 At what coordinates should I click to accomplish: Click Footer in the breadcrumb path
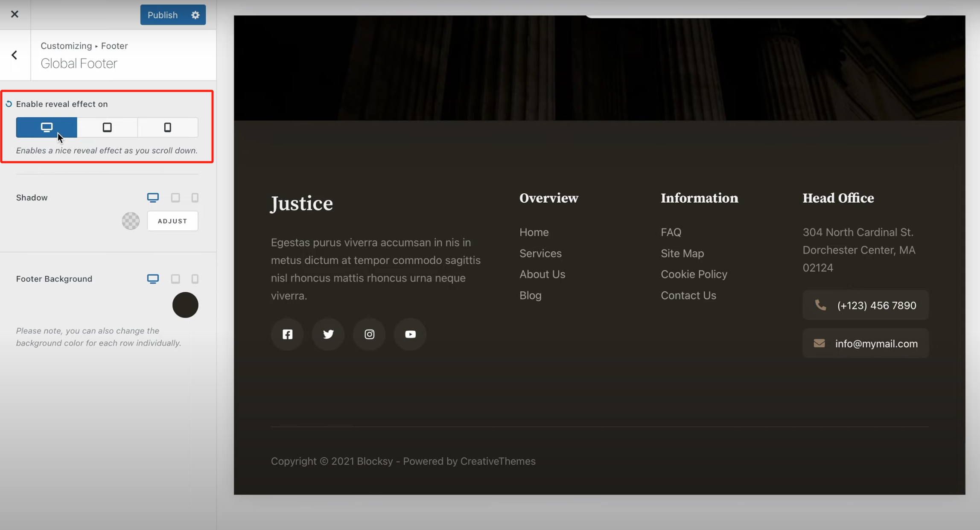[114, 46]
